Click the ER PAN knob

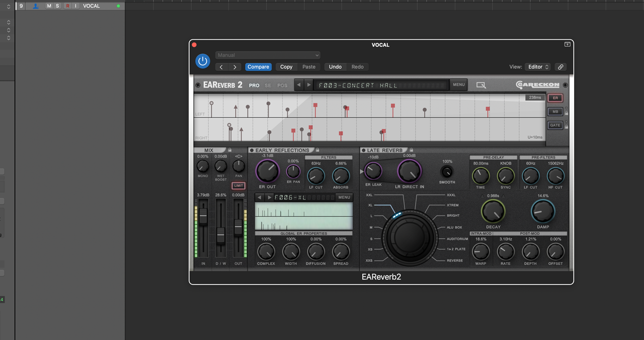293,171
